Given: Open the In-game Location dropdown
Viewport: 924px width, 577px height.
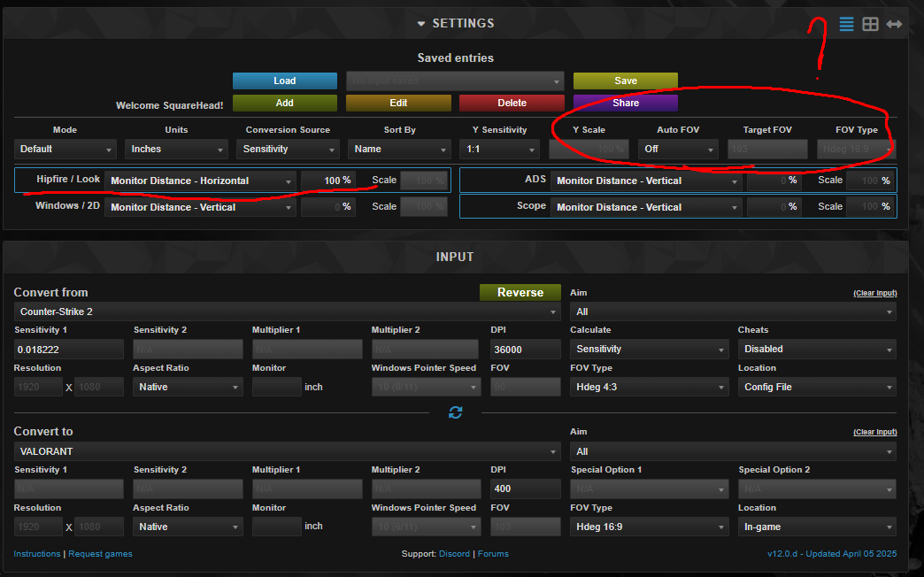Looking at the screenshot, I should point(816,526).
